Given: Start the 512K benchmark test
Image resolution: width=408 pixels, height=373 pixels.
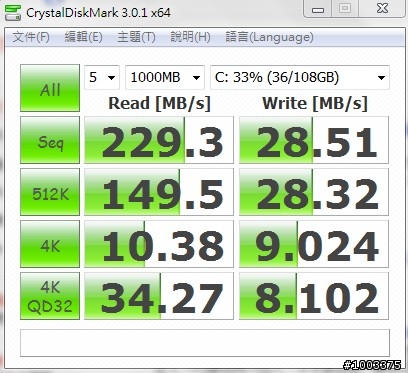Looking at the screenshot, I should pyautogui.click(x=50, y=192).
